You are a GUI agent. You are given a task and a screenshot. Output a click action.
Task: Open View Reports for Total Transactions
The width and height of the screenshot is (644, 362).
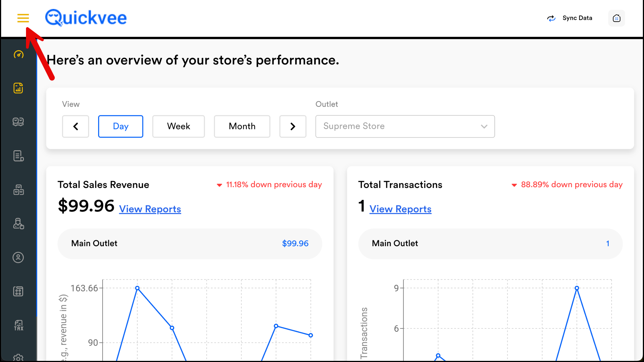coord(400,209)
